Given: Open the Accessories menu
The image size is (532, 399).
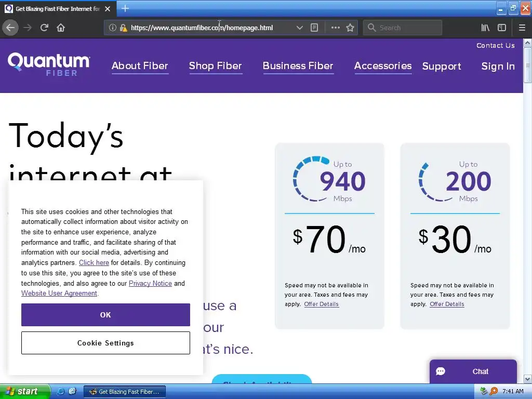Looking at the screenshot, I should point(383,66).
